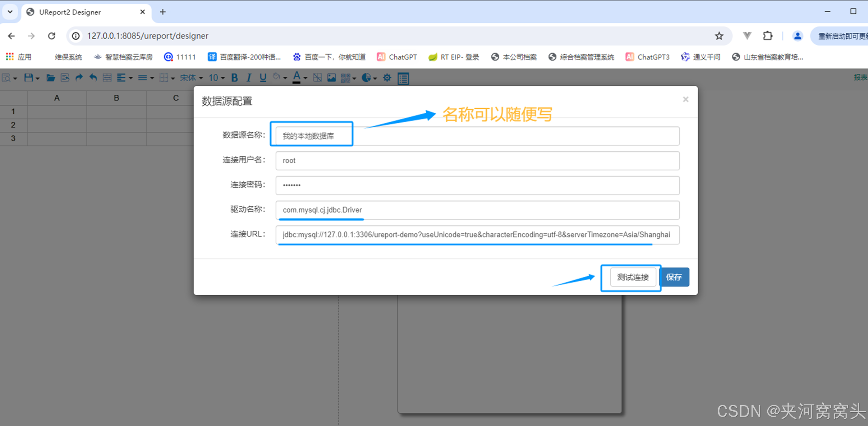Screen dimensions: 868x426
Task: Click the 驱动名称 driver name field
Action: pos(477,210)
